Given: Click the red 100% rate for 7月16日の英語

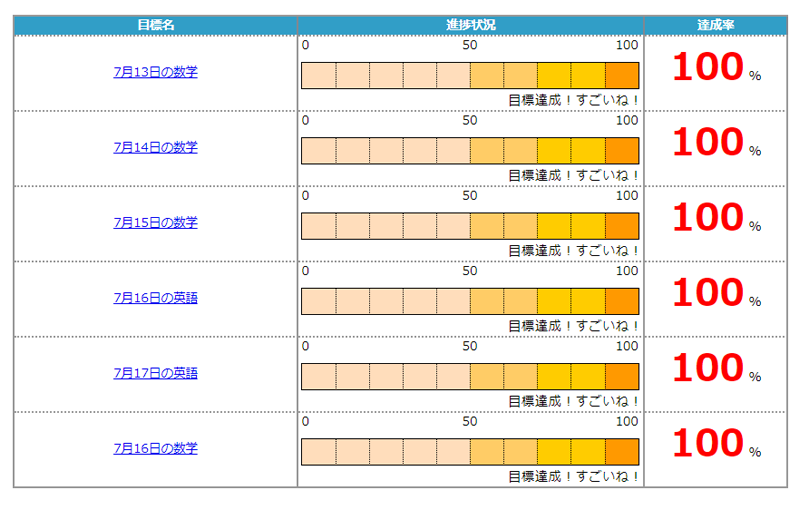Looking at the screenshot, I should tap(709, 293).
